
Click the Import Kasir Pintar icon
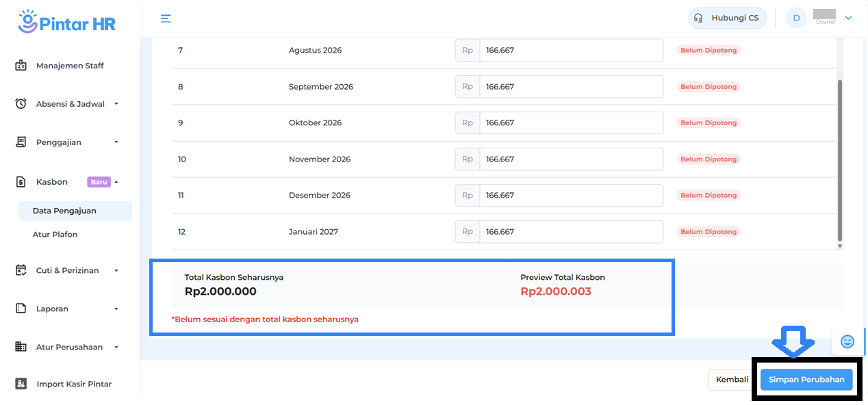[x=21, y=384]
